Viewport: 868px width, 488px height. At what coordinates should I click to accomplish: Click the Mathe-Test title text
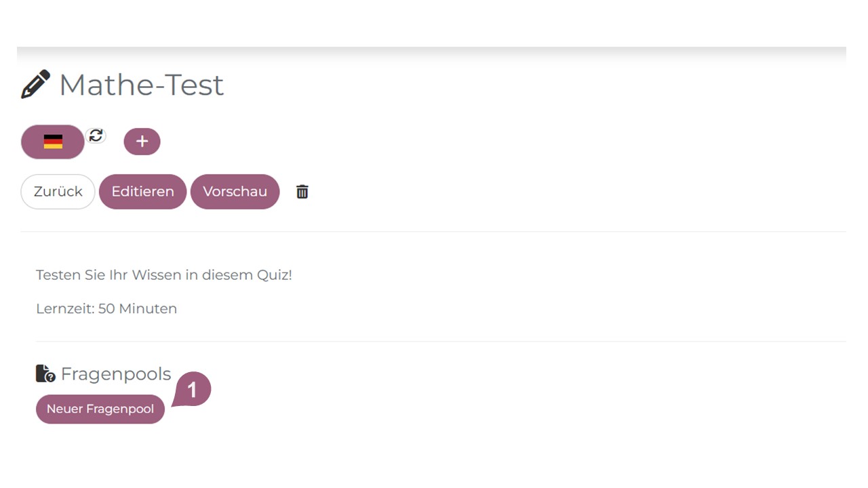[141, 85]
